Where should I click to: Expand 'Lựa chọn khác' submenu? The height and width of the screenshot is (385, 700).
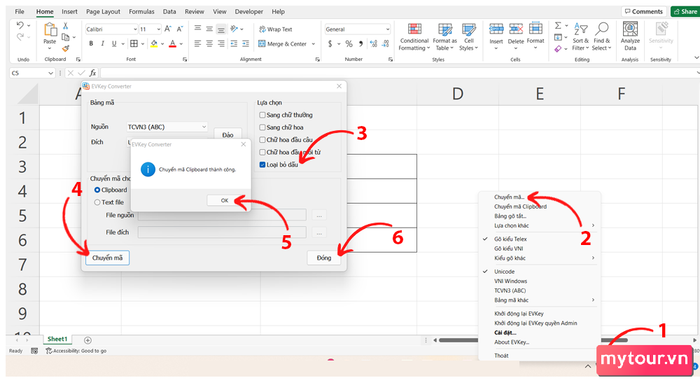point(544,226)
